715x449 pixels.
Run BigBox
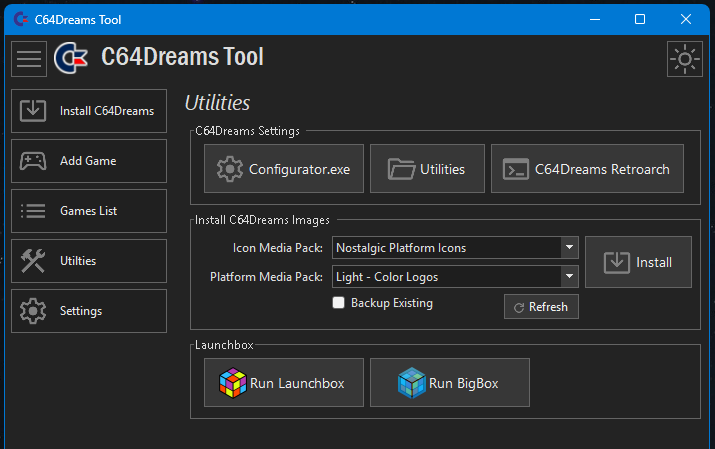(x=450, y=382)
